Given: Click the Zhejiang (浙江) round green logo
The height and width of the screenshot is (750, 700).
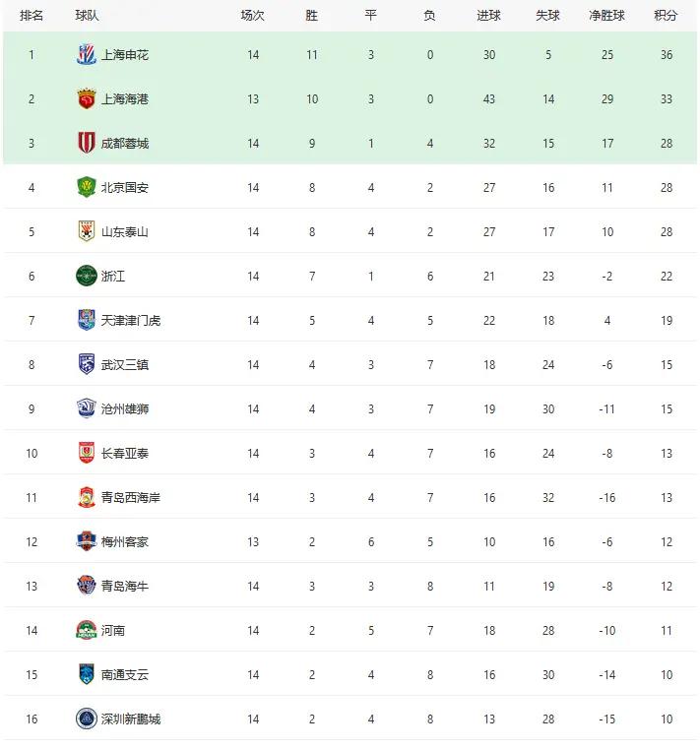Looking at the screenshot, I should tap(87, 277).
